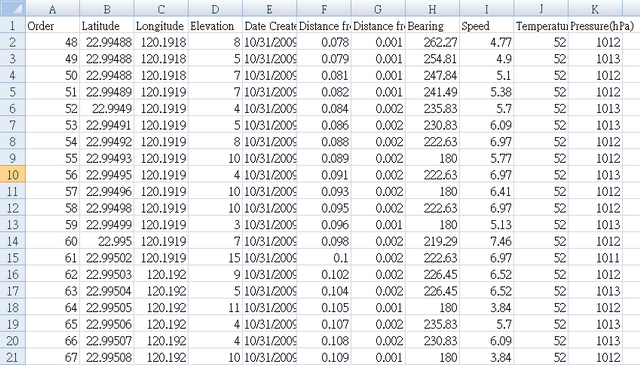640x365 pixels.
Task: Click Speed cell 6.41
Action: coord(487,191)
